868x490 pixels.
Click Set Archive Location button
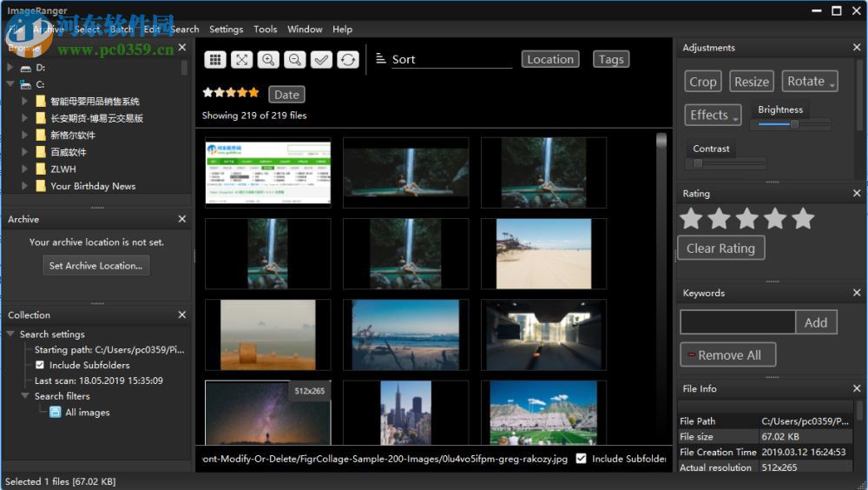tap(95, 266)
